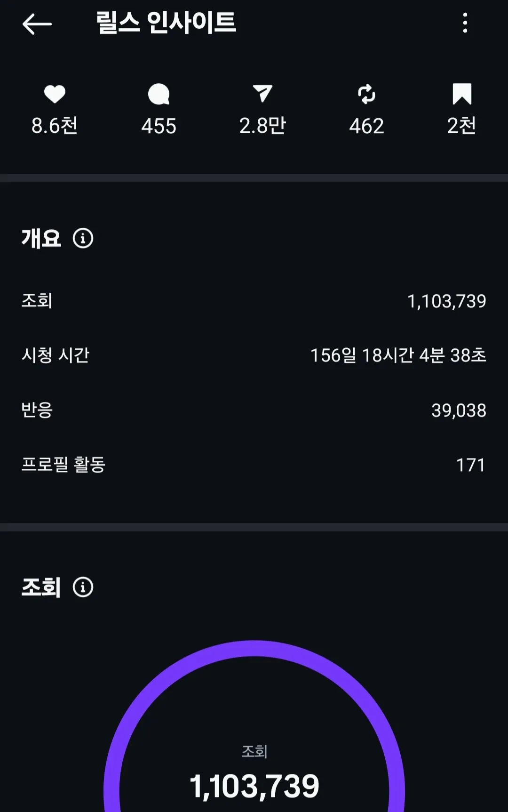Screen dimensions: 508x812
Task: Select the 조회 row in overview
Action: [x=254, y=301]
